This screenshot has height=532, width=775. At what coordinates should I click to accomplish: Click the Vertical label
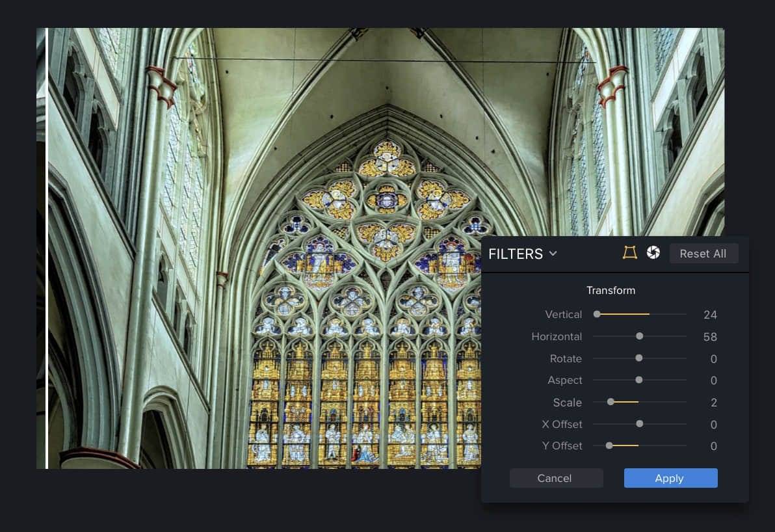(564, 315)
